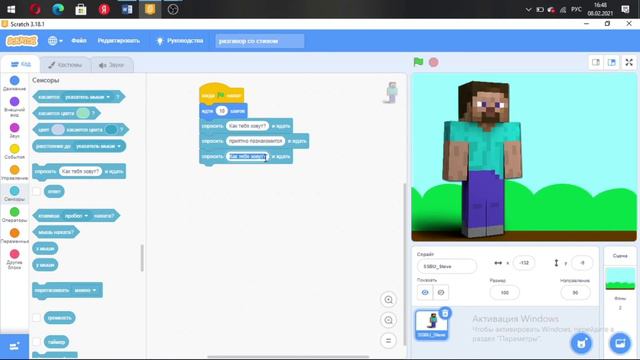Click the green flag to run the project
Screen dimensions: 640x360
[418, 62]
